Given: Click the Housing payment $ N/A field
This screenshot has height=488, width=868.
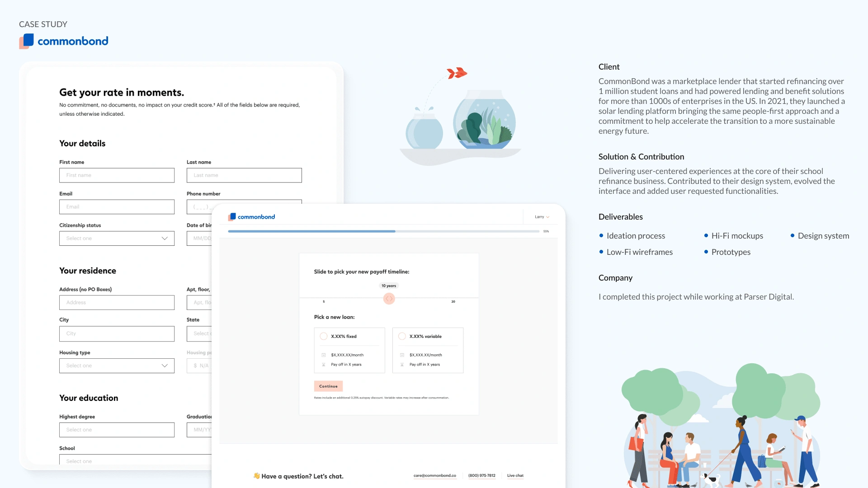Looking at the screenshot, I should (199, 366).
